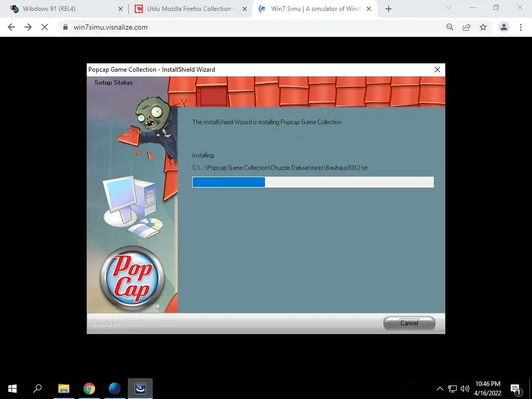Close the Wibdows 91 (REL4) tab

[x=121, y=9]
